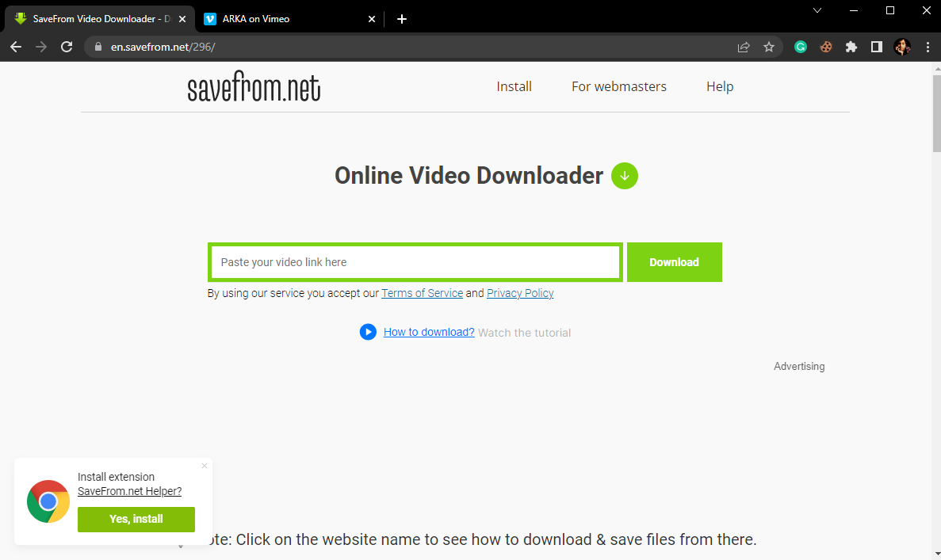Viewport: 941px width, 560px height.
Task: Dismiss the Install extension popup
Action: pyautogui.click(x=205, y=466)
